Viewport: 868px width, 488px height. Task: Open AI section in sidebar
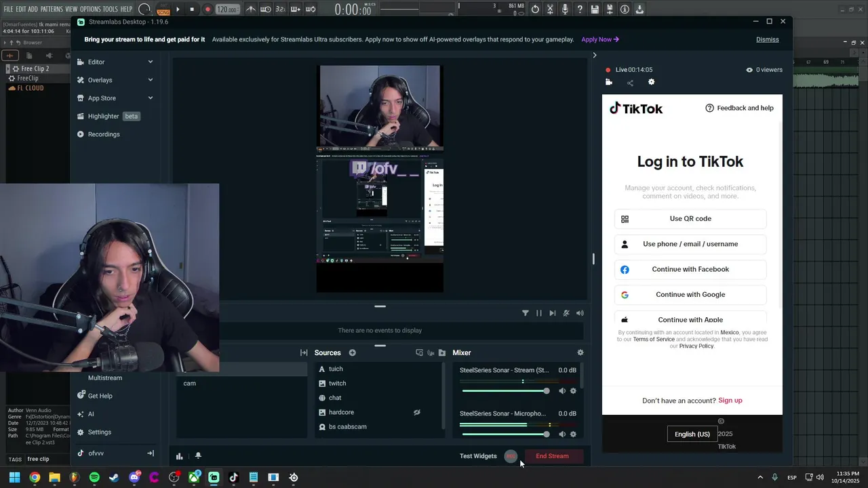(x=85, y=414)
